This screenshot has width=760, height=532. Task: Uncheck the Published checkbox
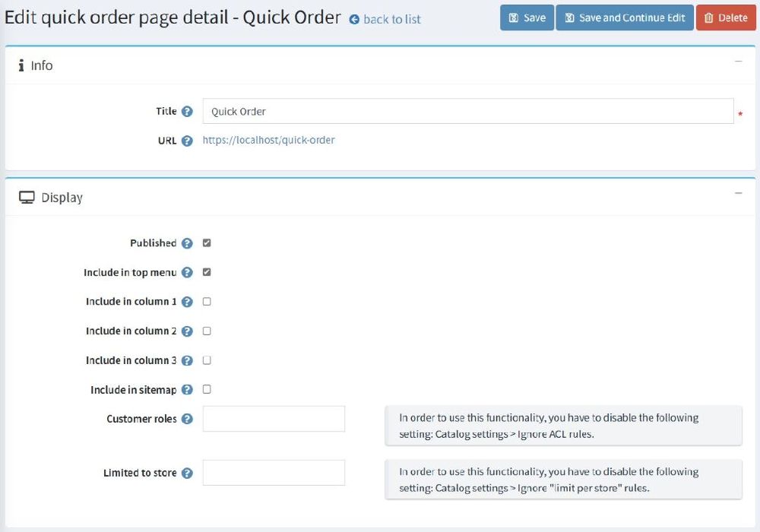coord(207,243)
